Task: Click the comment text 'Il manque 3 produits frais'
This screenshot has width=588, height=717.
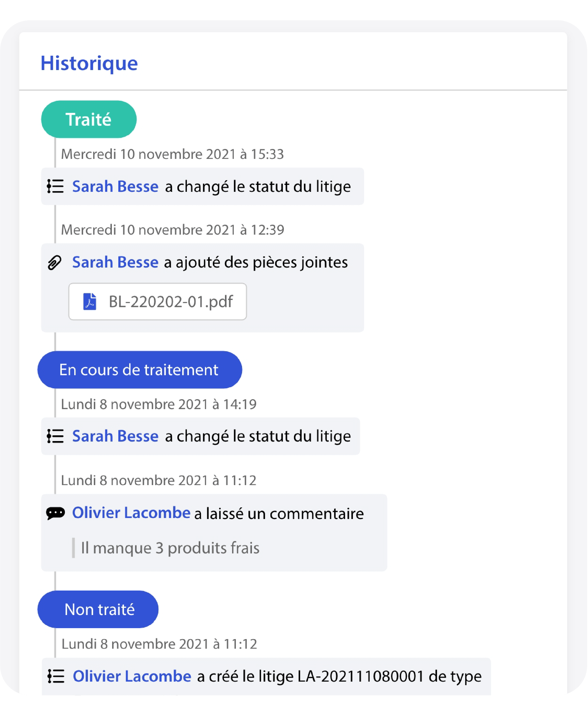Action: point(170,548)
